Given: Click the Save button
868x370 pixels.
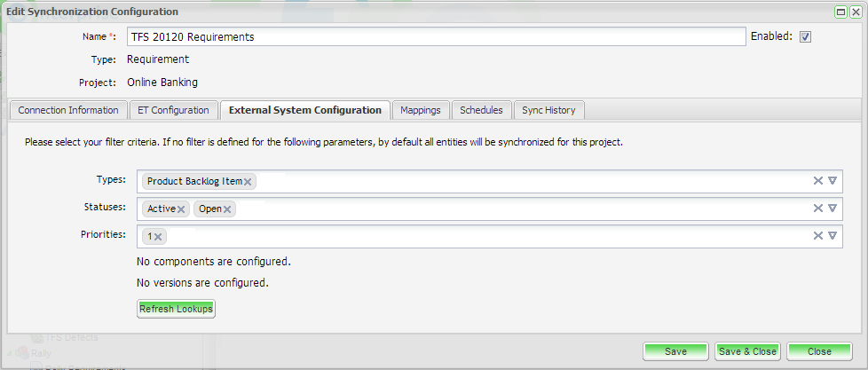Looking at the screenshot, I should point(675,351).
